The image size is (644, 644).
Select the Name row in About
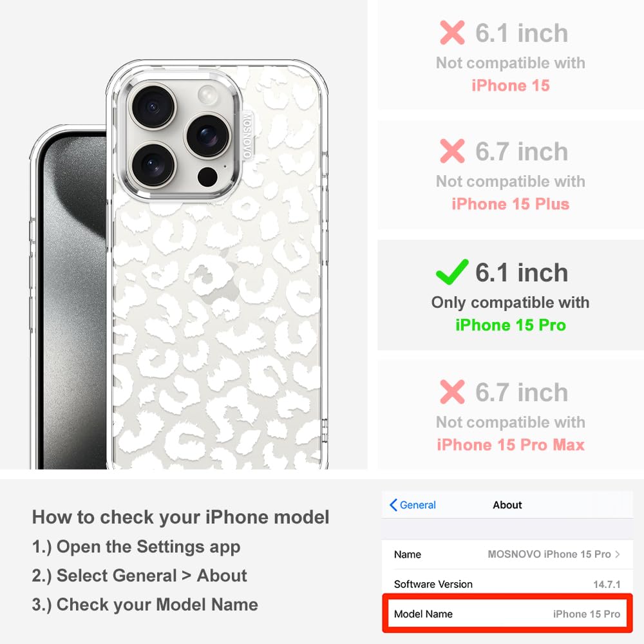(507, 554)
